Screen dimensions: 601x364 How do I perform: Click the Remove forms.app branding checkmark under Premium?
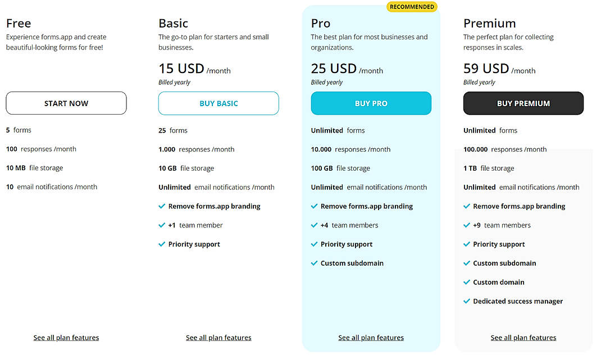(x=467, y=206)
